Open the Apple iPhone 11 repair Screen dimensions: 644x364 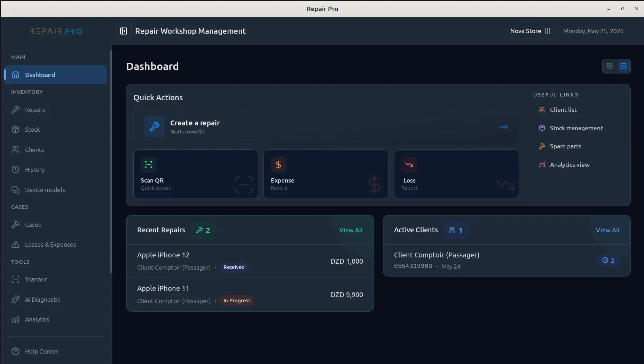[250, 294]
